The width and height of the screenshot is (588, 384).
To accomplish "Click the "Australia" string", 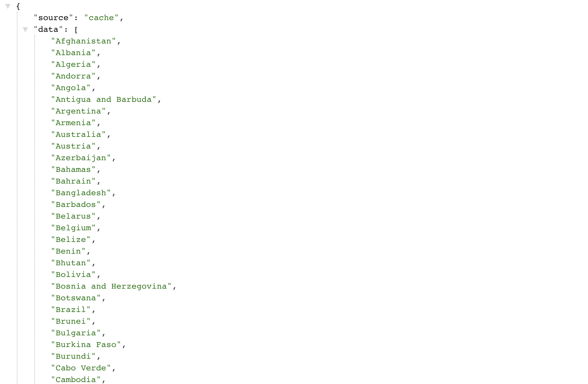I will (x=78, y=135).
